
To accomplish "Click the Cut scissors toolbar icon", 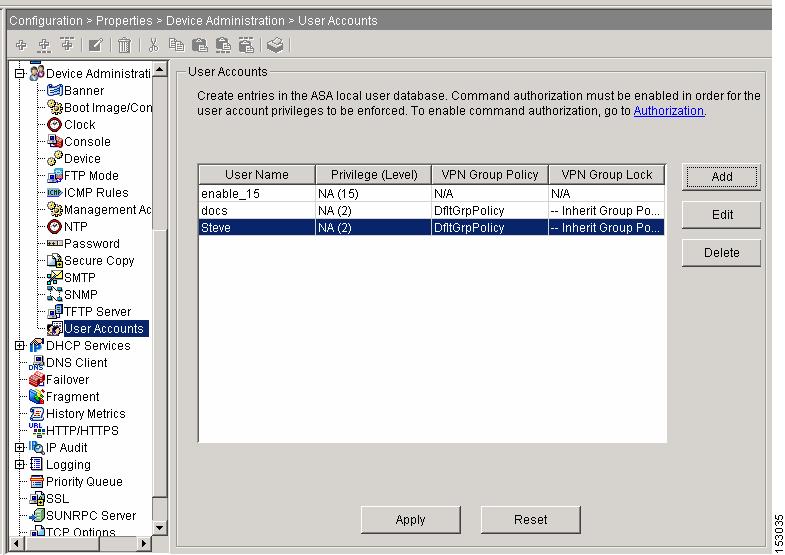I will 154,45.
